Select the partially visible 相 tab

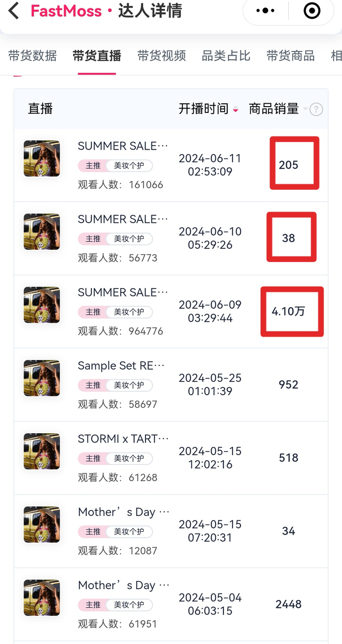(x=335, y=56)
